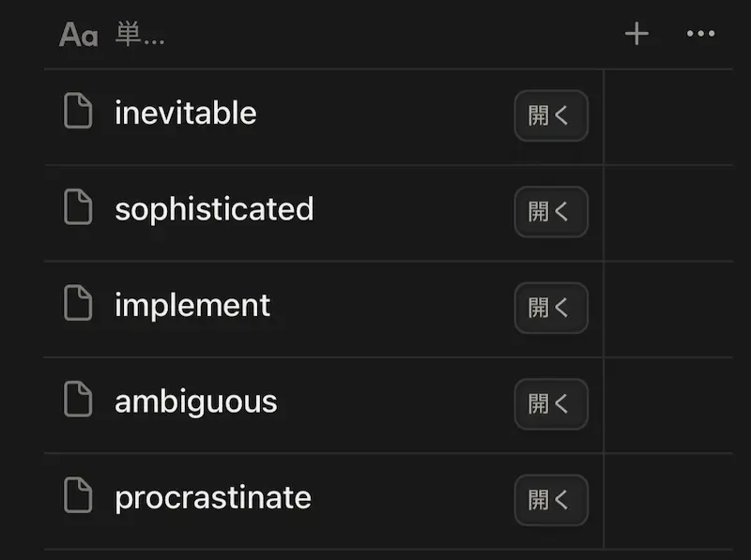
Task: Open the 単... column header menu
Action: (x=140, y=36)
